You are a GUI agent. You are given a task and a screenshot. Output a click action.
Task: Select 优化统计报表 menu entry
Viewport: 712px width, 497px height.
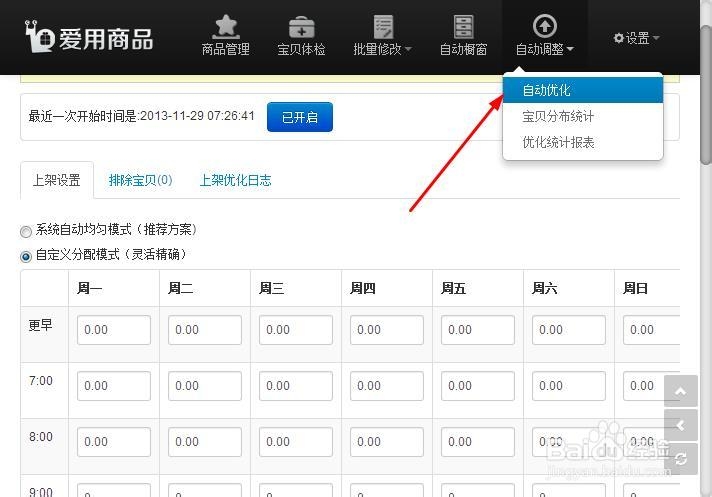(x=583, y=143)
